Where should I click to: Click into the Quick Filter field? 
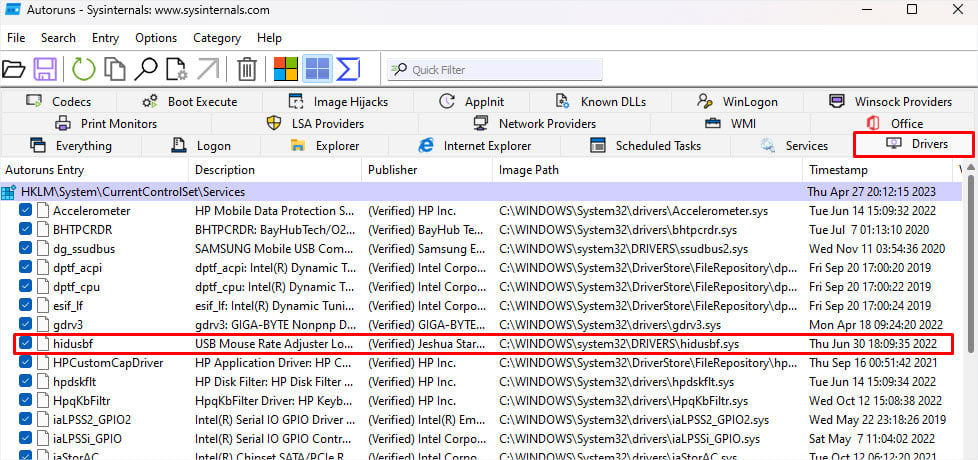495,70
